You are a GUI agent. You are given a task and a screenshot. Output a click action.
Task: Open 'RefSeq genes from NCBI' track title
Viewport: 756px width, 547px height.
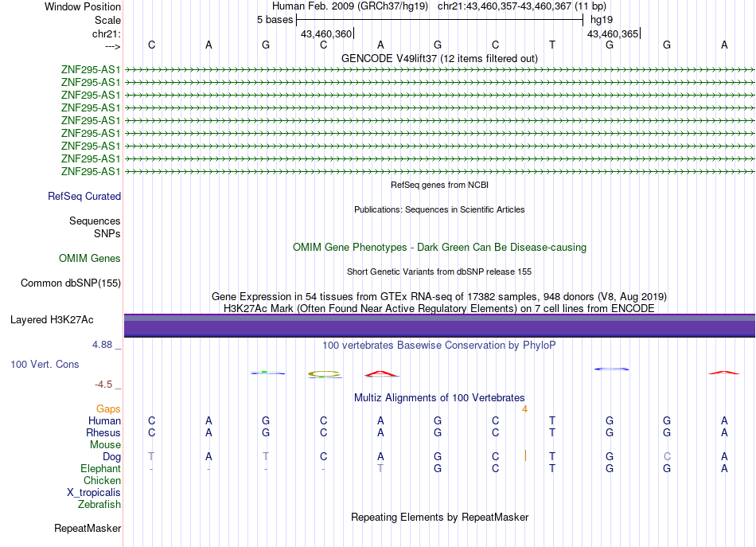pyautogui.click(x=439, y=185)
